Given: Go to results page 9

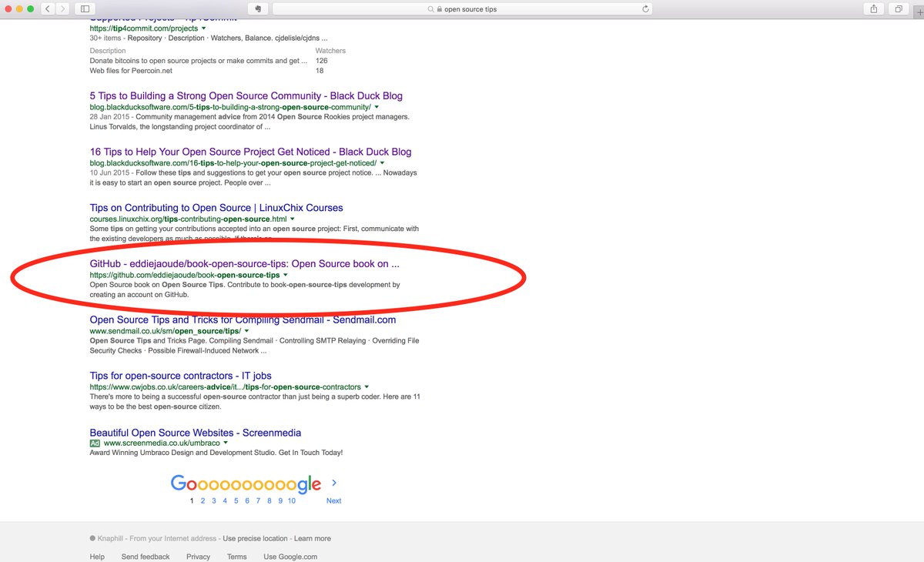Looking at the screenshot, I should coord(280,500).
